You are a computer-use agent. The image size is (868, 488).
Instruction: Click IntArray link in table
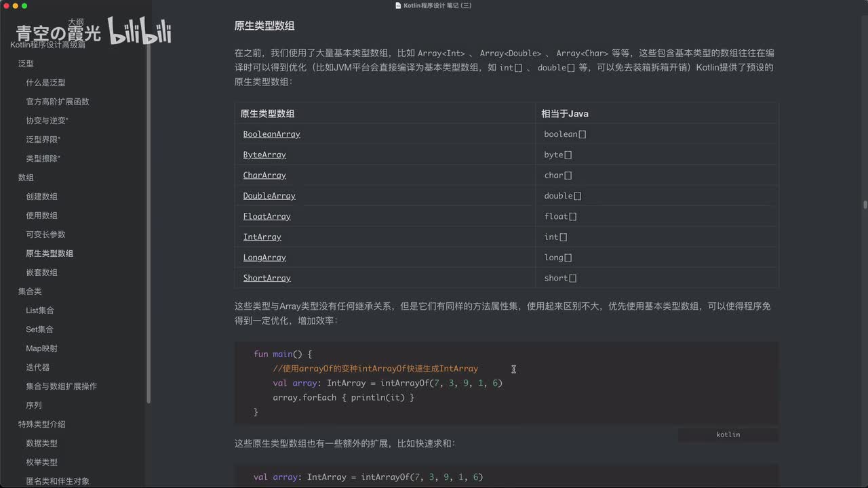(262, 237)
